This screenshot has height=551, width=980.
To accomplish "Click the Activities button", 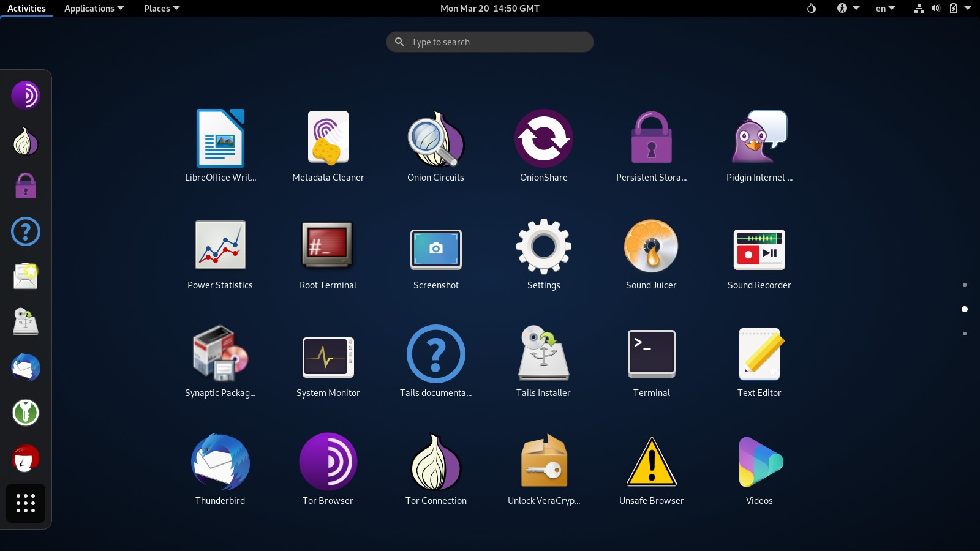I will pyautogui.click(x=26, y=9).
